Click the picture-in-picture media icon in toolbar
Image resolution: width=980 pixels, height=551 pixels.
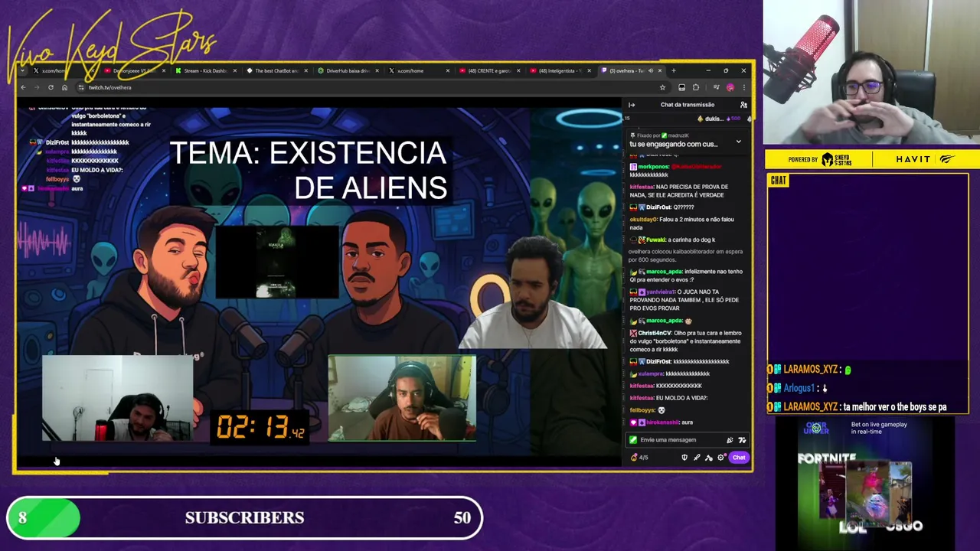(x=716, y=88)
